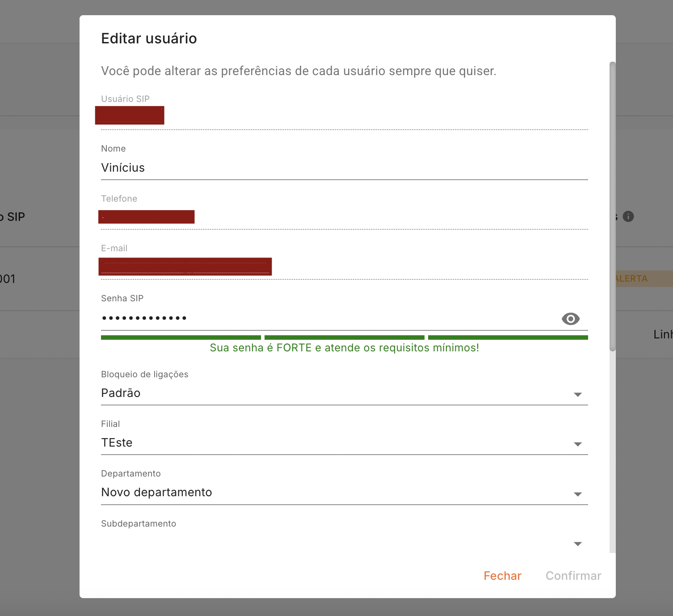Open the Subdepartamento dropdown arrow
The width and height of the screenshot is (673, 616).
click(x=577, y=544)
